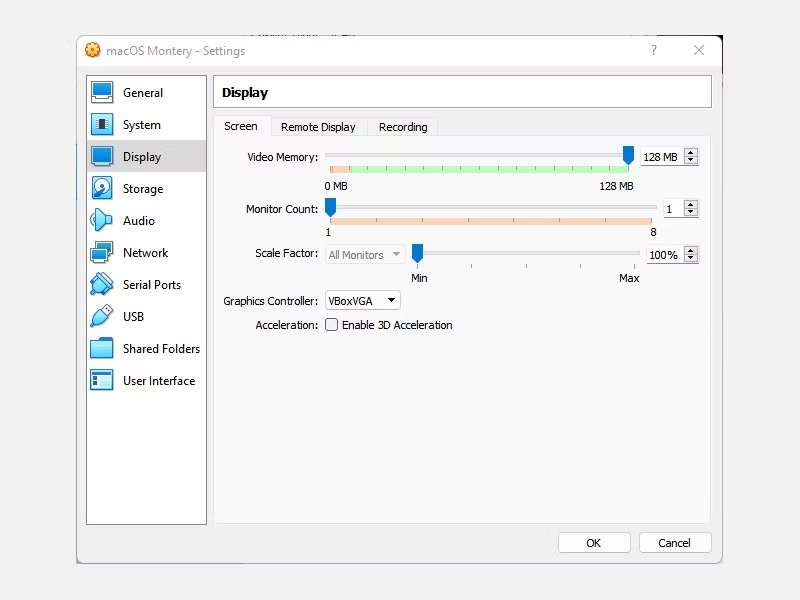
Task: Click the Monitor Count value field
Action: click(x=673, y=209)
